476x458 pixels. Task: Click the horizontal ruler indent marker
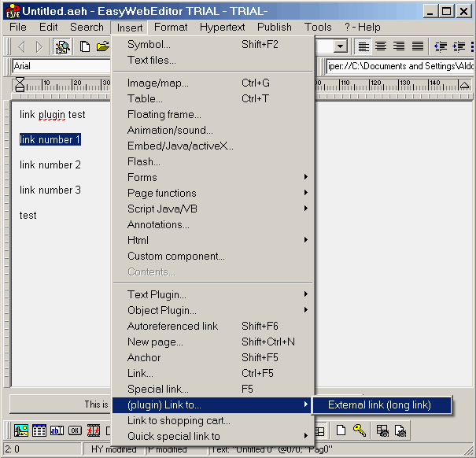point(20,85)
